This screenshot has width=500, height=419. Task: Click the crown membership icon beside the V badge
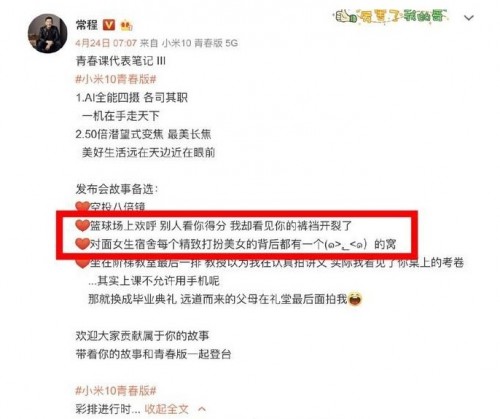click(x=126, y=26)
